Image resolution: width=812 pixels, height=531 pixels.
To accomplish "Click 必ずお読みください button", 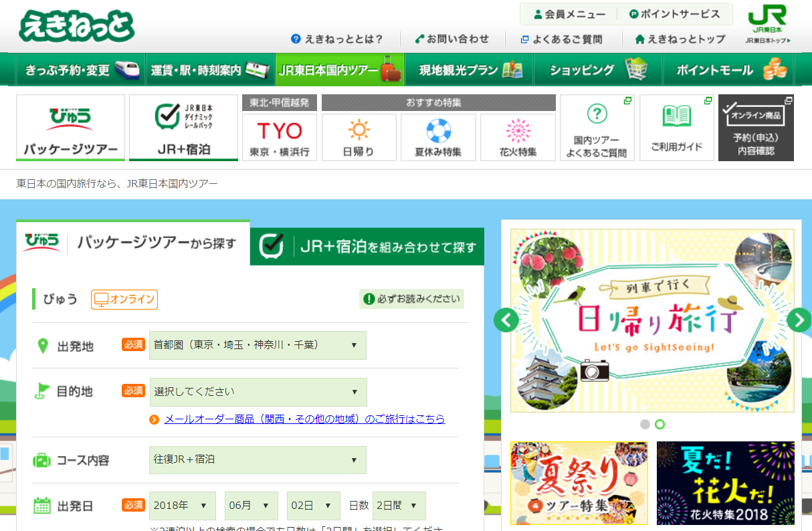I will point(411,299).
